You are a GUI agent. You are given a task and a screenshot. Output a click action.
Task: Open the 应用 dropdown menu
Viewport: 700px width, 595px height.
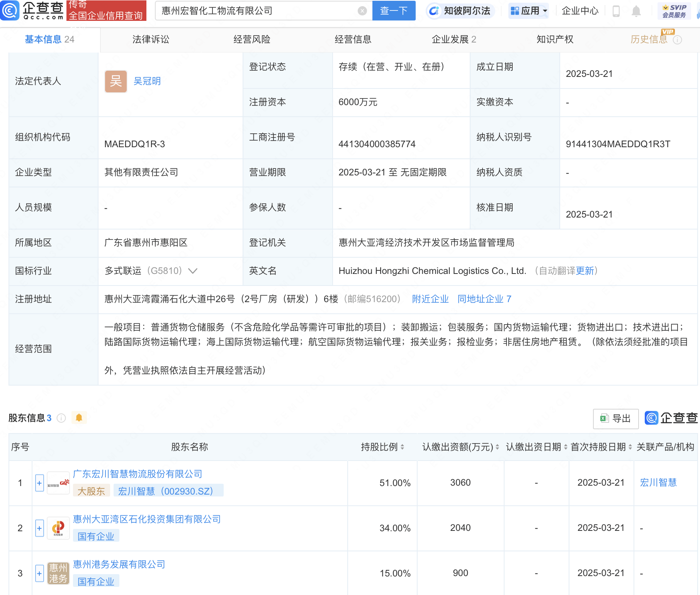pyautogui.click(x=528, y=11)
